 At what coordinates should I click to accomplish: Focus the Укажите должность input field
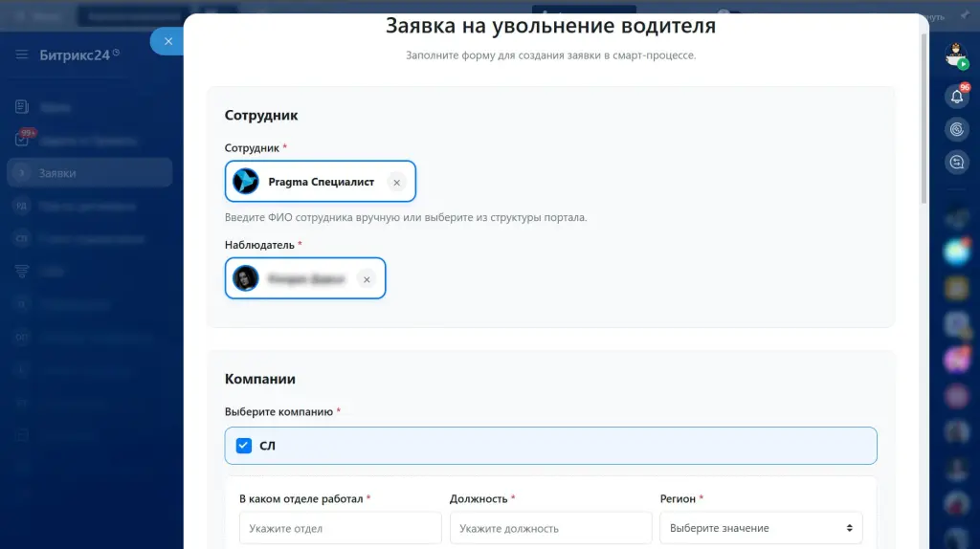pos(550,528)
